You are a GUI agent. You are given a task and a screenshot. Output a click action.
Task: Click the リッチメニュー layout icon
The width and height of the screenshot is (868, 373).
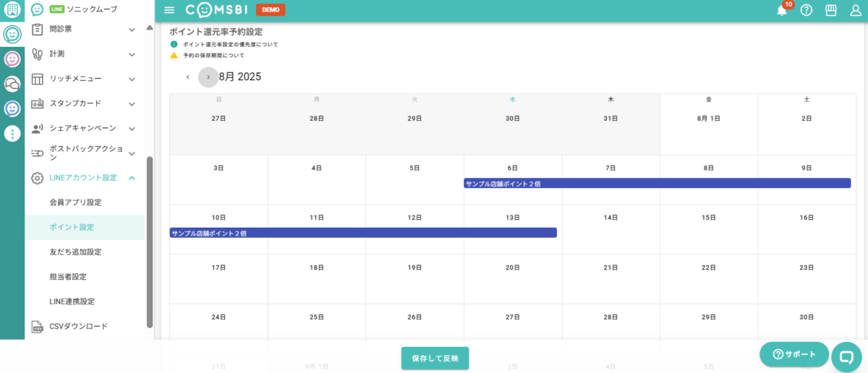tap(38, 79)
